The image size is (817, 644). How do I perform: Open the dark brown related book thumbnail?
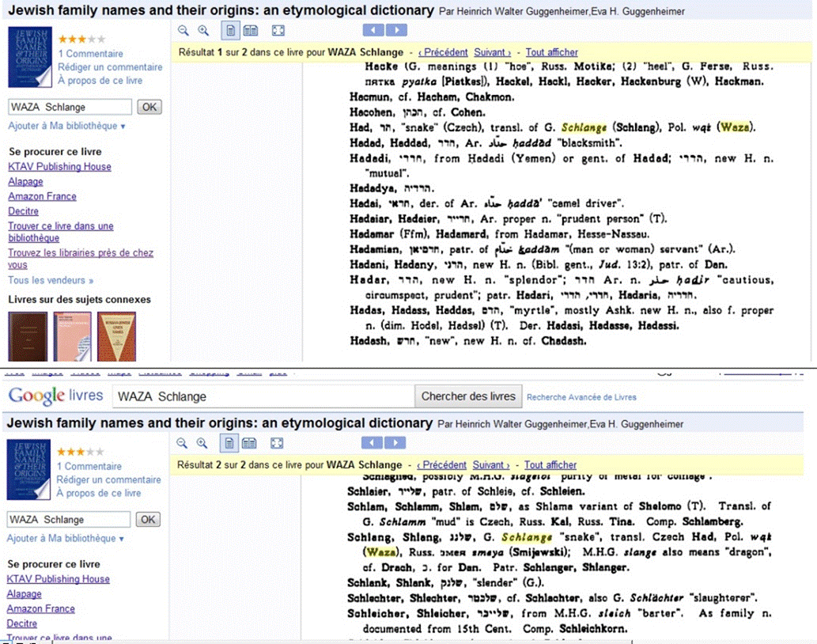coord(28,336)
